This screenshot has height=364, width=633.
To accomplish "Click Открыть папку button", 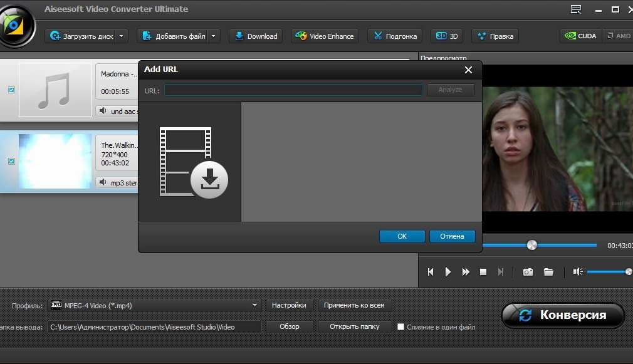I will [355, 326].
